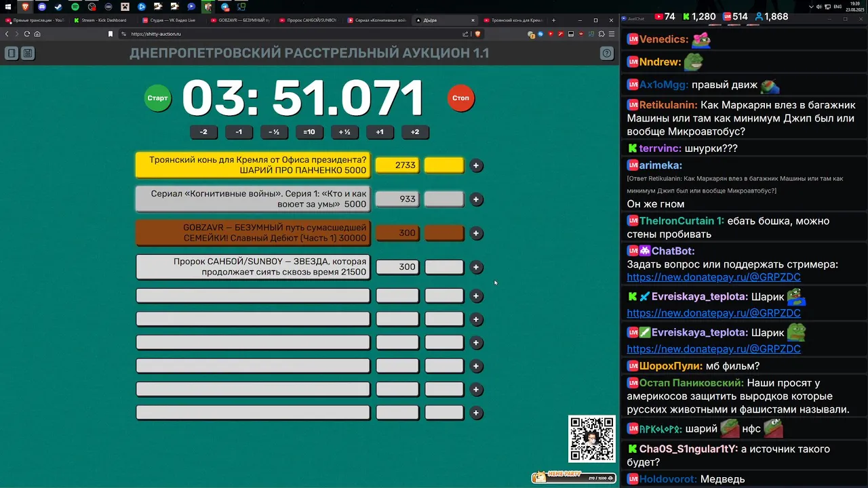
Task: Click the browser home icon
Action: pos(37,34)
